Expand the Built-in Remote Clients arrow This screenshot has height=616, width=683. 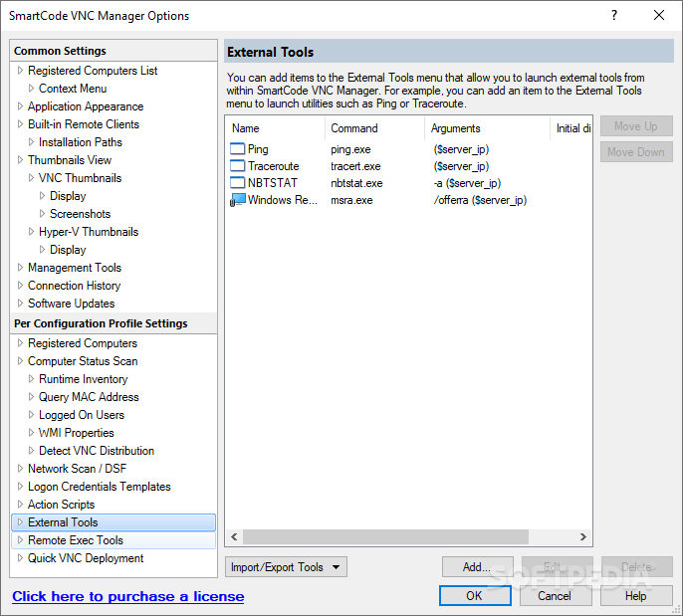pos(20,123)
